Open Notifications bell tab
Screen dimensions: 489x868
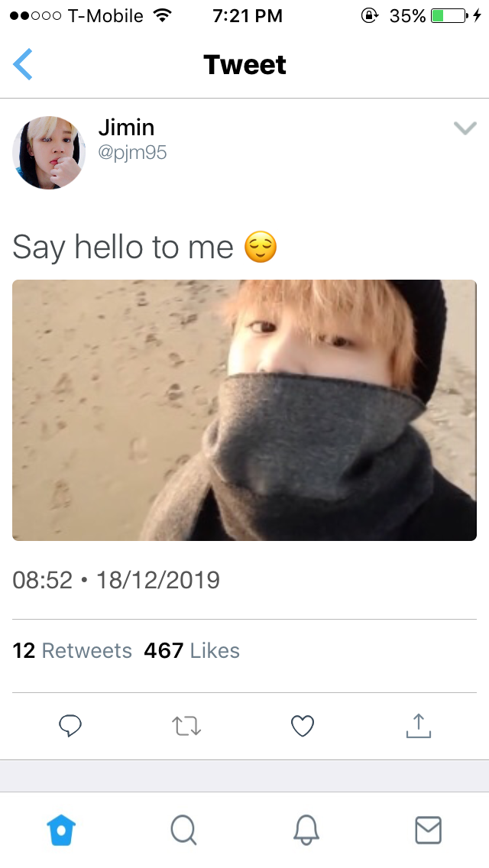pyautogui.click(x=306, y=829)
